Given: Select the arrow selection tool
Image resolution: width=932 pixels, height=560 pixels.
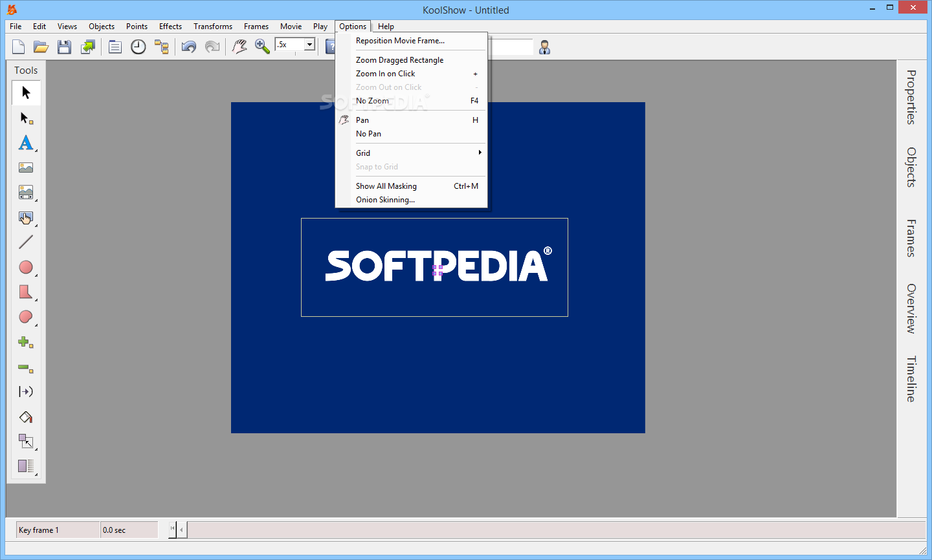Looking at the screenshot, I should pyautogui.click(x=26, y=93).
